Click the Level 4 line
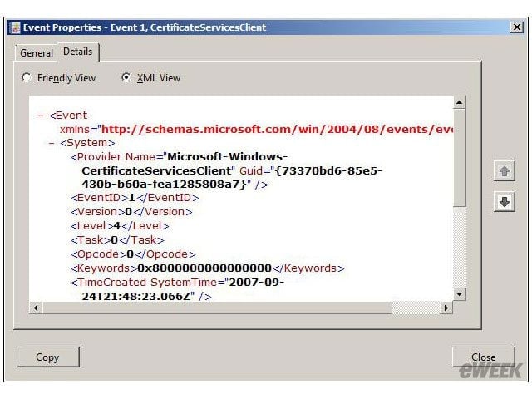 (x=120, y=226)
